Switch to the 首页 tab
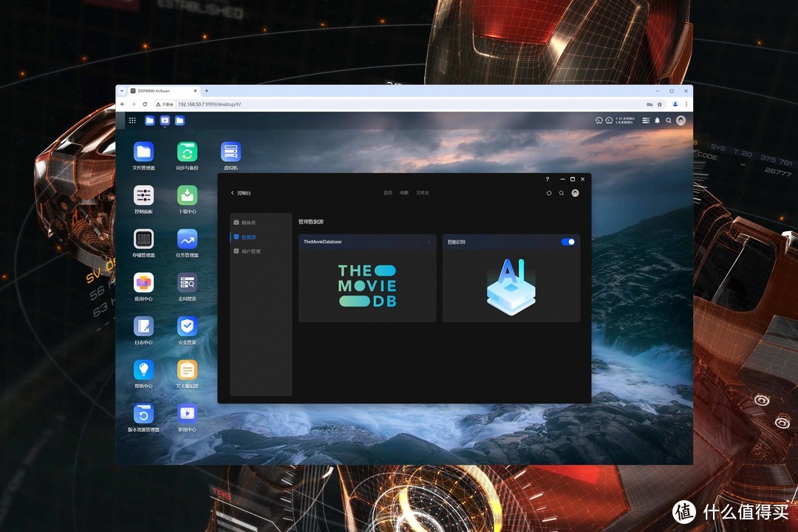798x532 pixels. click(x=388, y=193)
